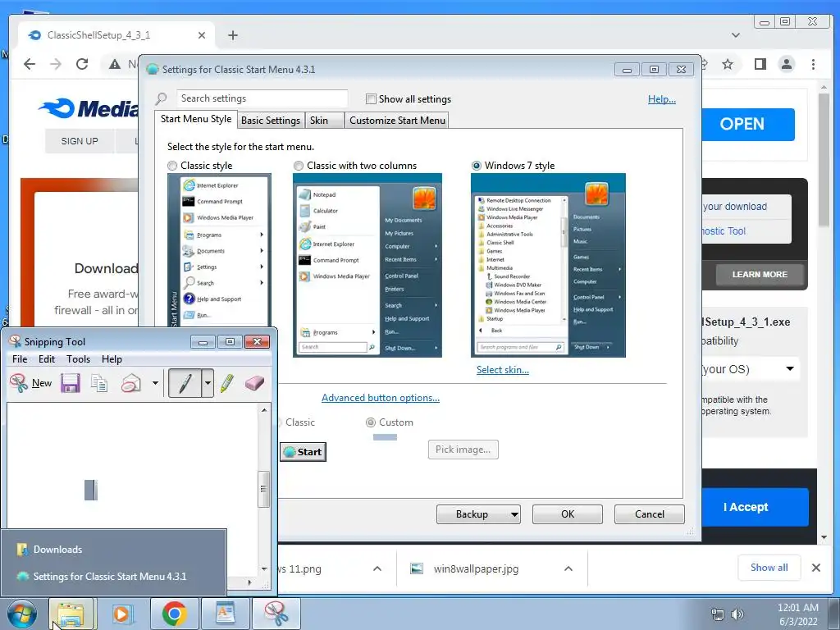Open Windows Media Player taskbar icon
840x630 pixels.
(x=122, y=614)
